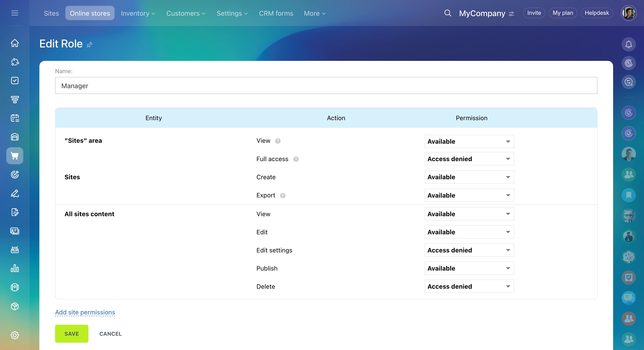Click the shopping cart sidebar icon
644x350 pixels.
tap(15, 156)
